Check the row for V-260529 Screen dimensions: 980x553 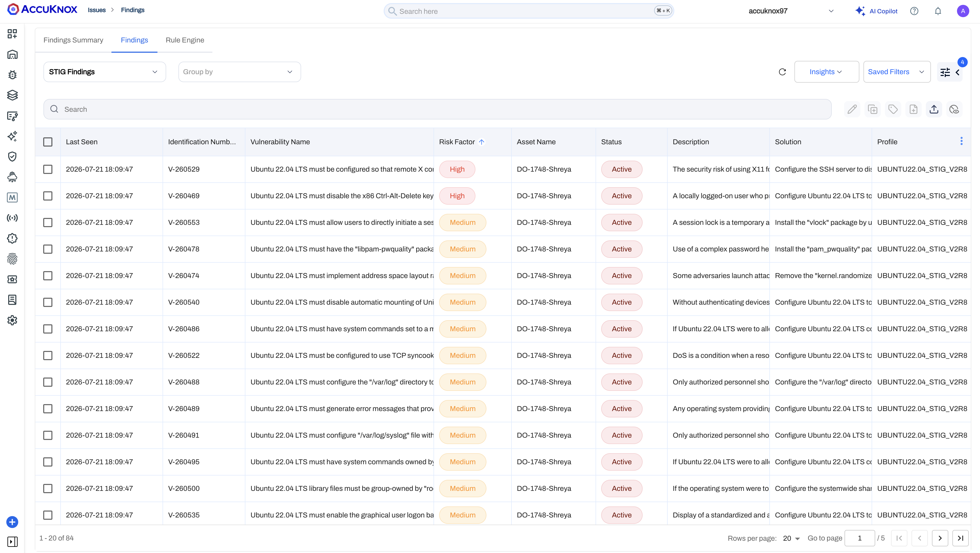pos(48,169)
